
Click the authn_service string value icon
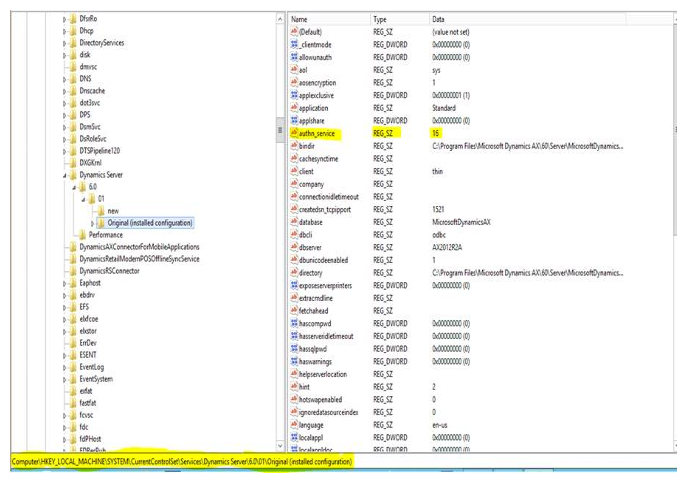(292, 133)
